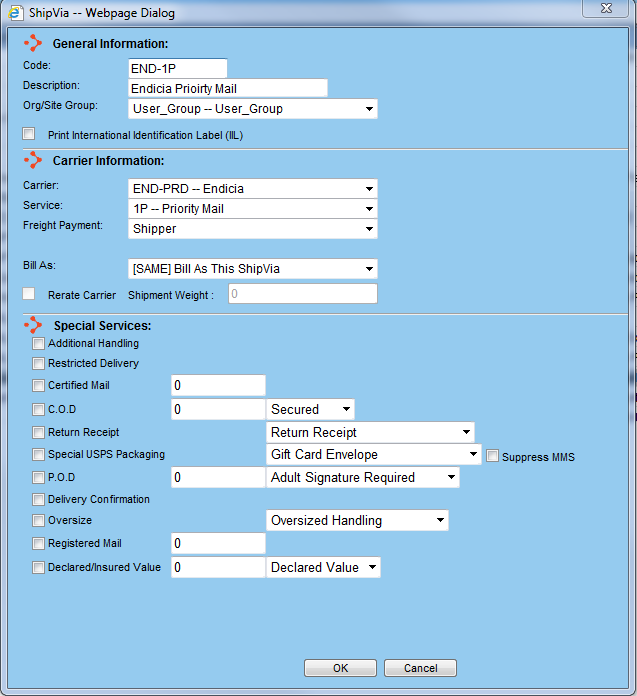This screenshot has width=637, height=696.
Task: Enable the Certified Mail checkbox
Action: [39, 385]
